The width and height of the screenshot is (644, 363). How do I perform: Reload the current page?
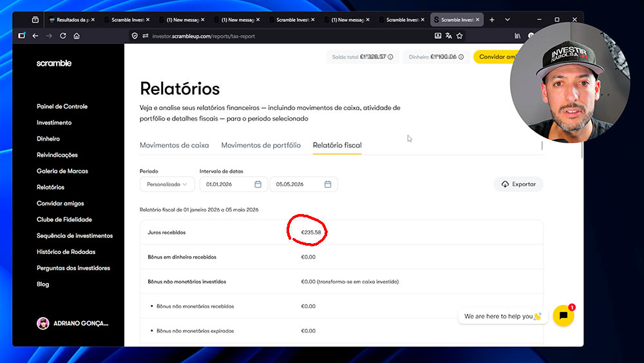[x=63, y=35]
